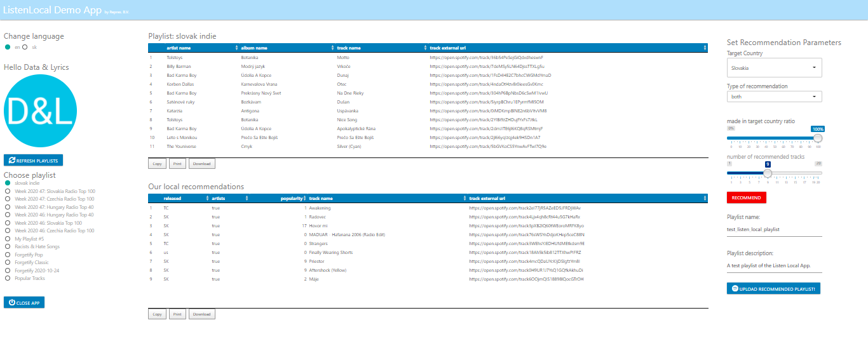Screen dimensions: 868x353
Task: Click the power icon on Close App
Action: [11, 303]
